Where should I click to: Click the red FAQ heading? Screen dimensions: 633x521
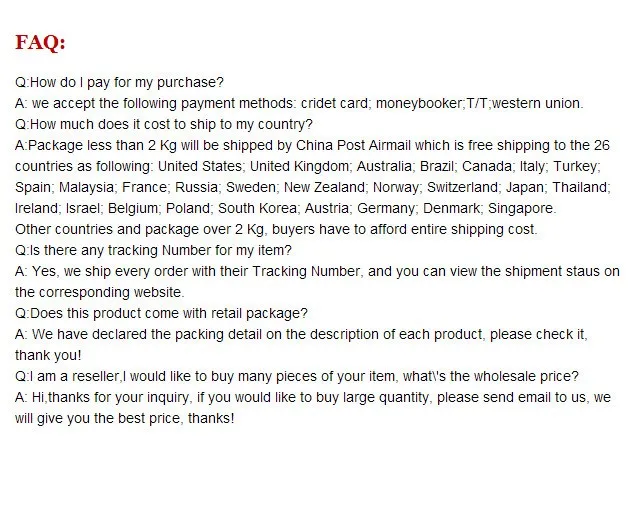[40, 42]
